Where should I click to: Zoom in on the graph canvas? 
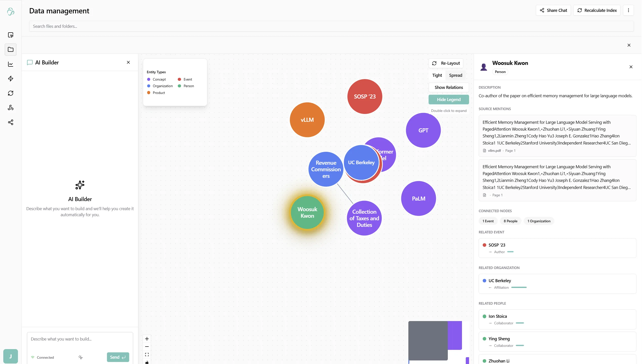pos(147,339)
